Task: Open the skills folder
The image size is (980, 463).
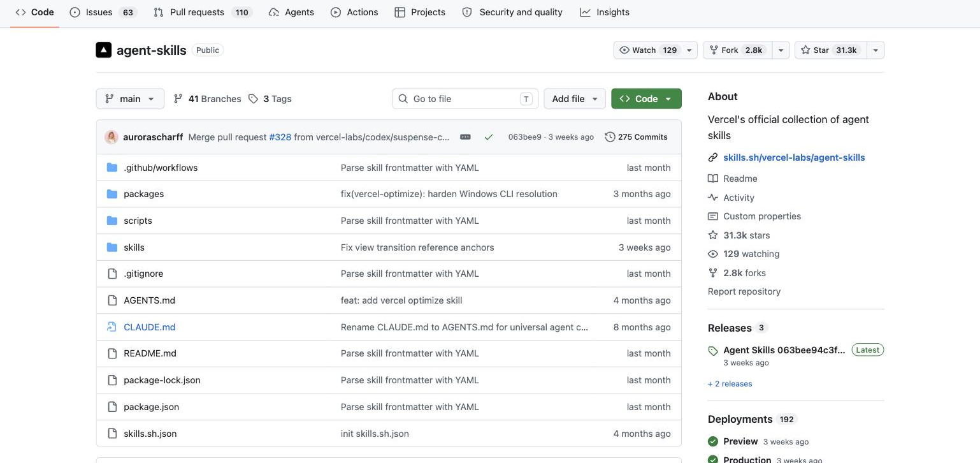Action: coord(134,247)
